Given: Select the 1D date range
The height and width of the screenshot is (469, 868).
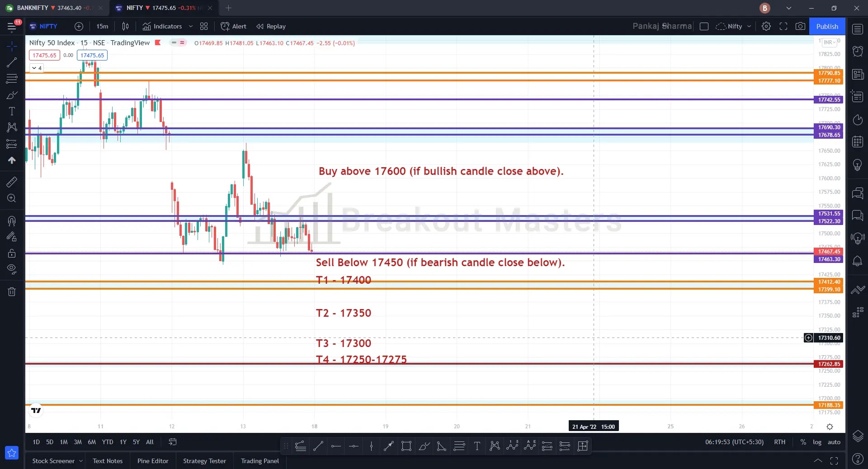Looking at the screenshot, I should [x=36, y=442].
